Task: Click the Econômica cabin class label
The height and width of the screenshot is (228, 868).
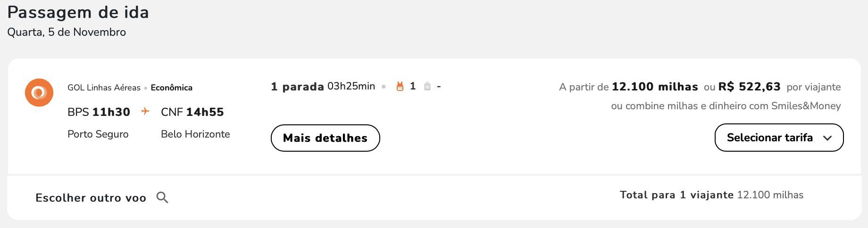Action: [x=171, y=88]
